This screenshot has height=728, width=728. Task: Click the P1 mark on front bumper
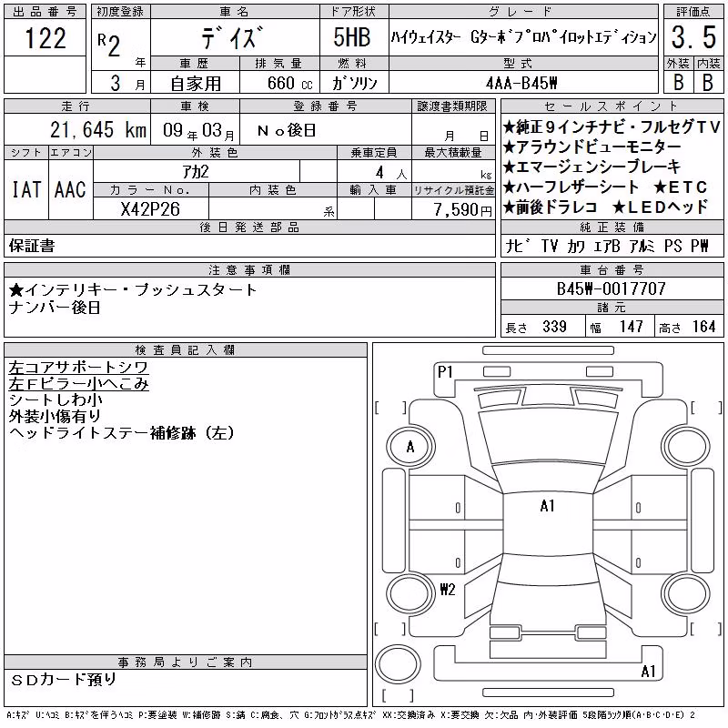point(445,372)
